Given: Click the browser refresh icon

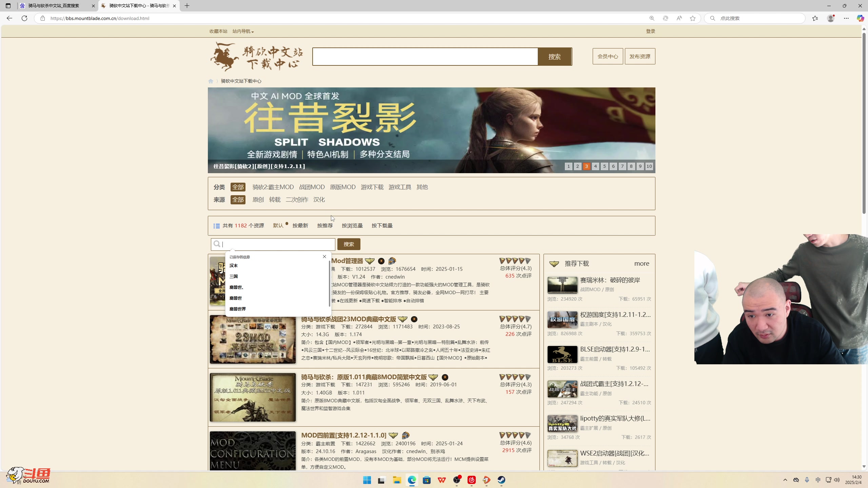Looking at the screenshot, I should pyautogui.click(x=24, y=18).
